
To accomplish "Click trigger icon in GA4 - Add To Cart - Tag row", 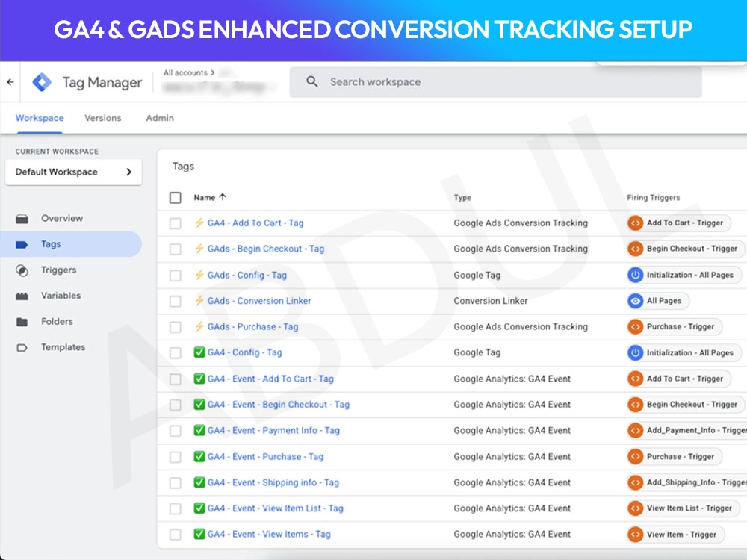I will click(x=636, y=223).
